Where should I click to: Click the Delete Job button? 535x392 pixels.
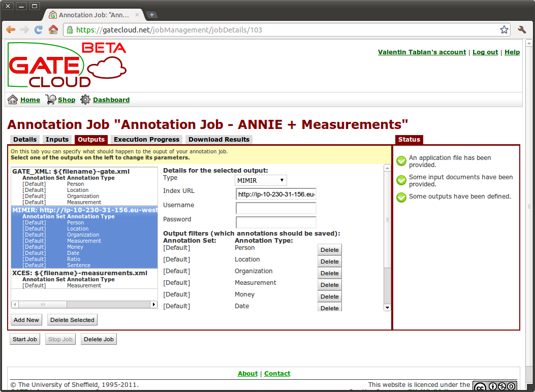99,339
